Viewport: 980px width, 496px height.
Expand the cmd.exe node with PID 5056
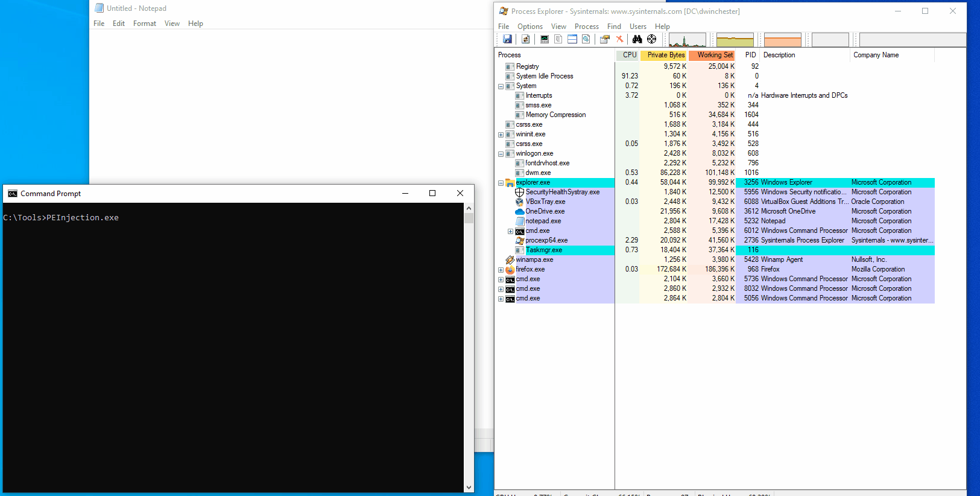(x=501, y=299)
